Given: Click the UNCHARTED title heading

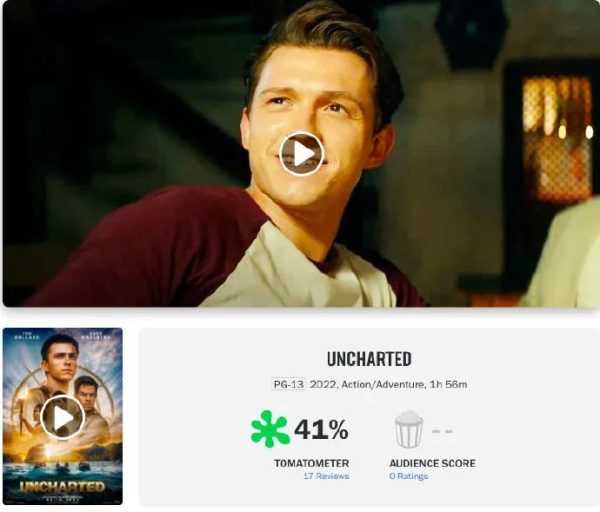Looking at the screenshot, I should [369, 359].
